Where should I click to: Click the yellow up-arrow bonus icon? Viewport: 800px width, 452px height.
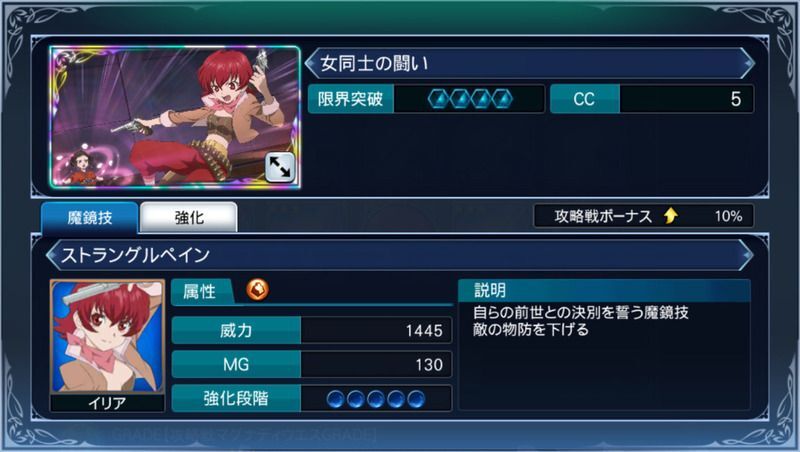pos(671,216)
